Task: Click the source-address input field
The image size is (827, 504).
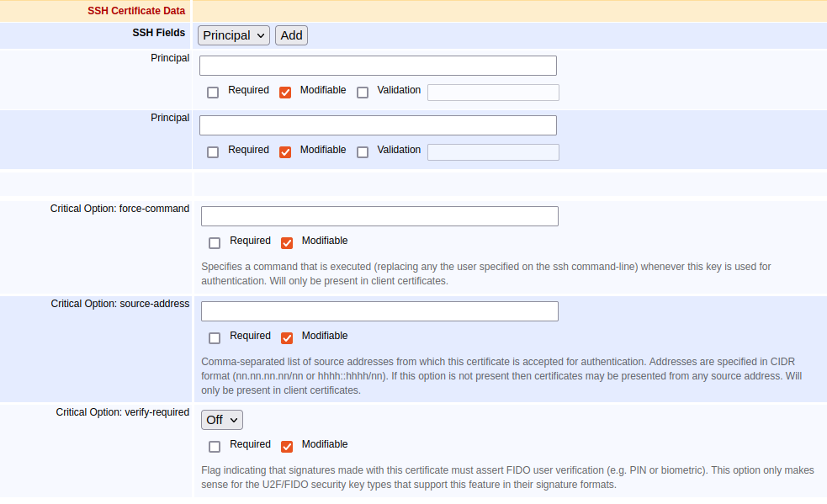Action: [x=379, y=311]
